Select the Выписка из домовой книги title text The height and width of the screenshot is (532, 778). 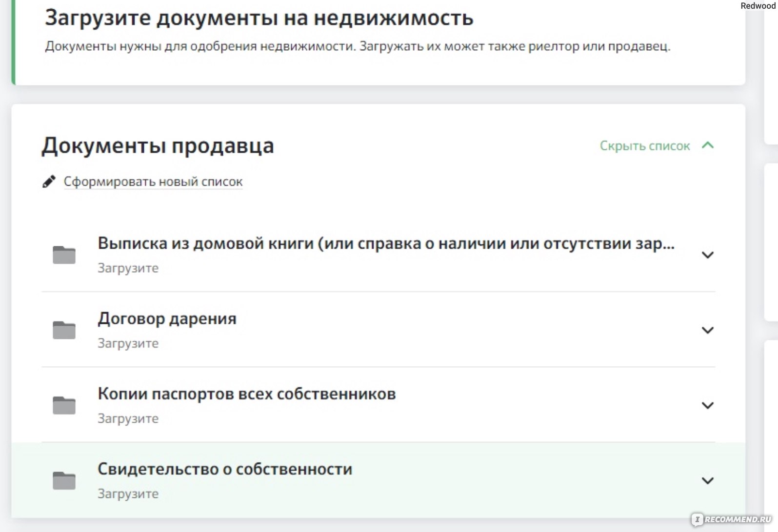(x=386, y=243)
